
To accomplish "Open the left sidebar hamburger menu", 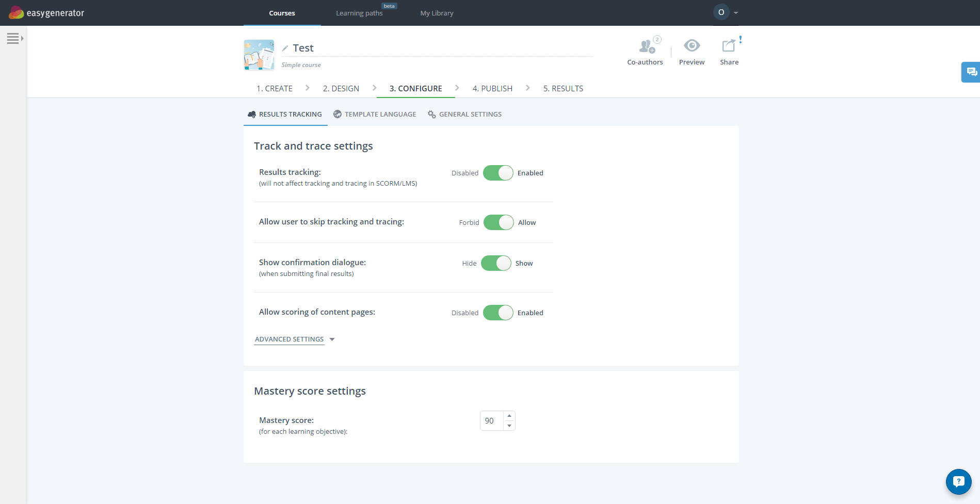I will [x=13, y=38].
